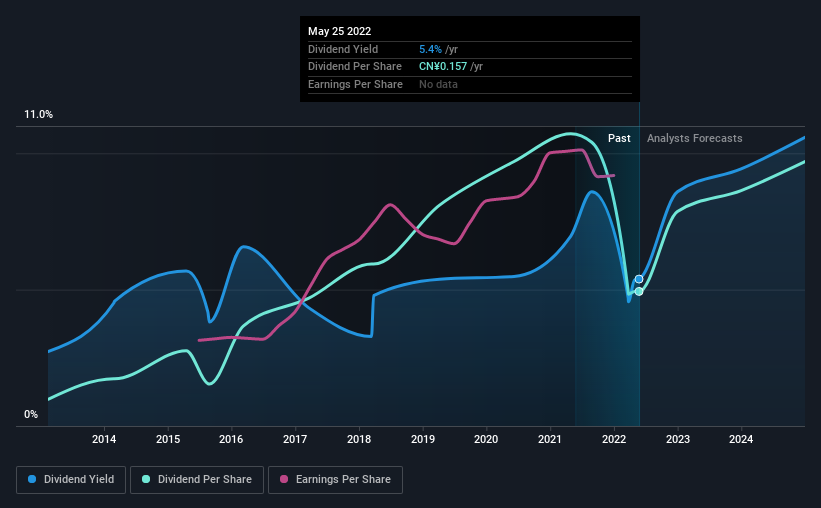Click the 2020 x-axis label

click(486, 439)
